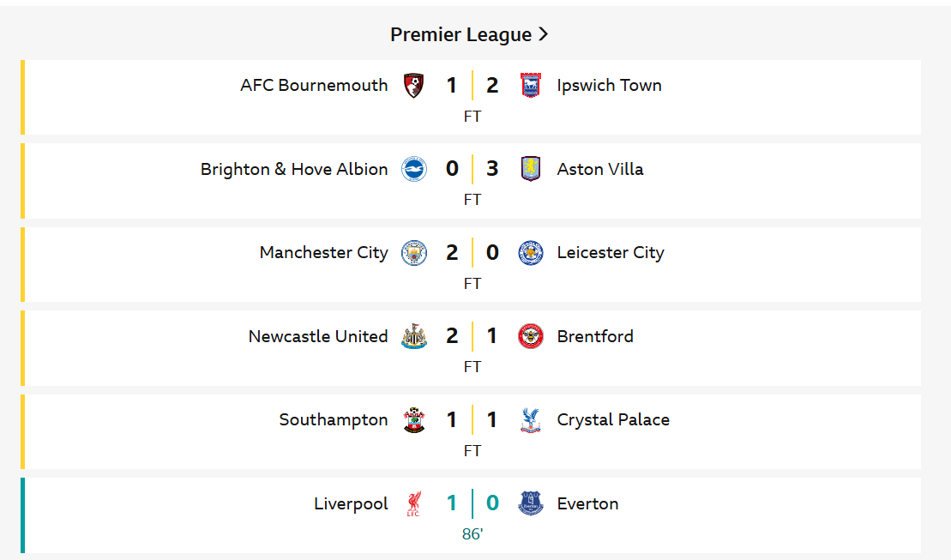Screen dimensions: 951x560
Task: Open the Premier League heading link
Action: pos(461,35)
